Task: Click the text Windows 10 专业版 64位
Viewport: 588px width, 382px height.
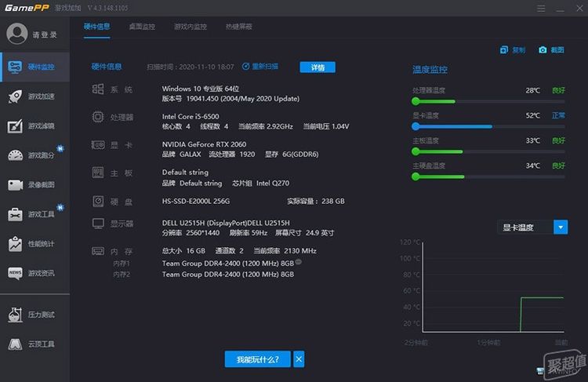Action: point(201,89)
